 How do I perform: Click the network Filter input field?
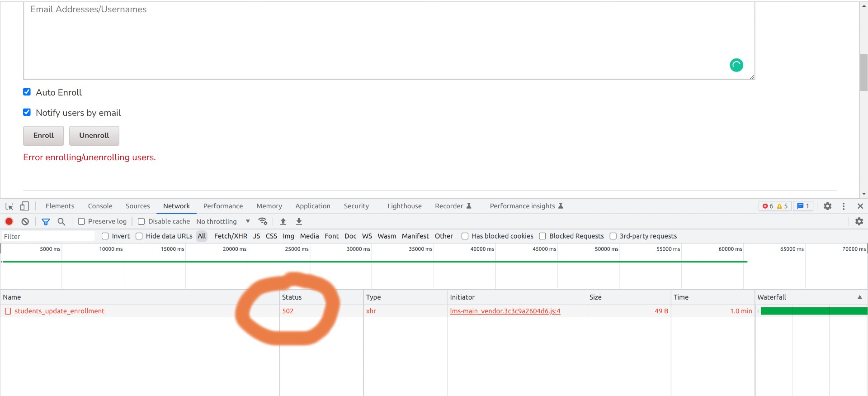pyautogui.click(x=47, y=236)
